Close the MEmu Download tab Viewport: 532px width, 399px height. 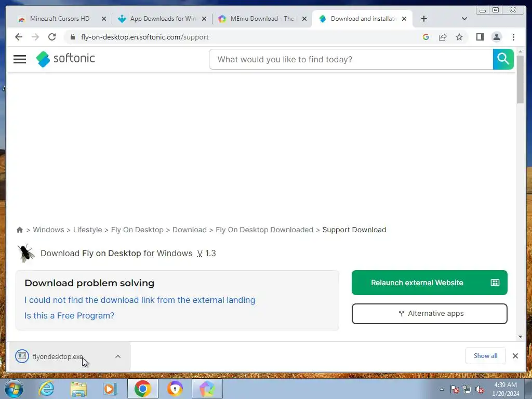pos(304,19)
